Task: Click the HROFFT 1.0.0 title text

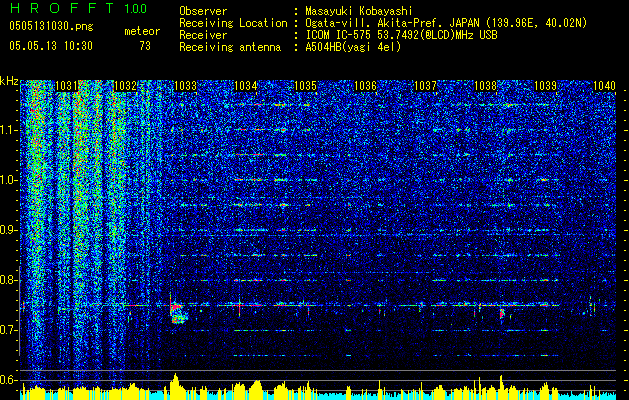Action: [x=79, y=8]
